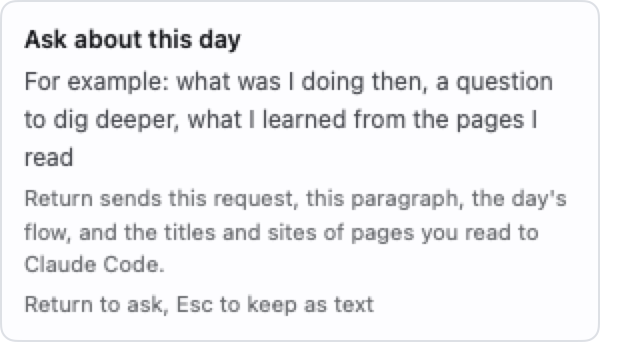Click the placeholder line starting "to dig deeper"
Viewport: 640px width, 360px height.
281,120
